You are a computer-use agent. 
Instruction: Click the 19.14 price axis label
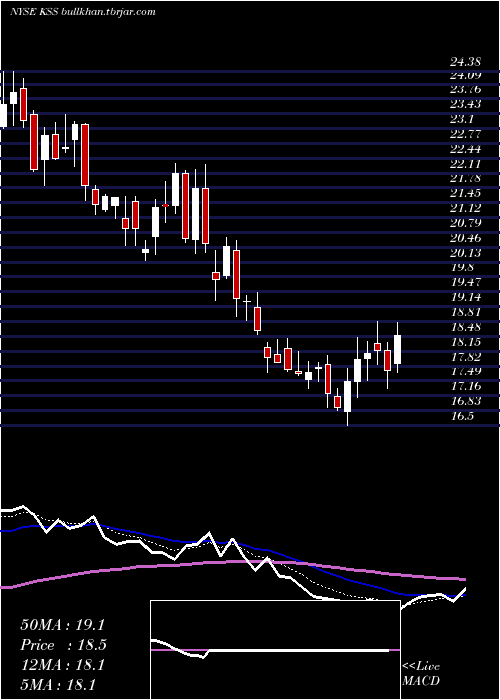coord(465,297)
